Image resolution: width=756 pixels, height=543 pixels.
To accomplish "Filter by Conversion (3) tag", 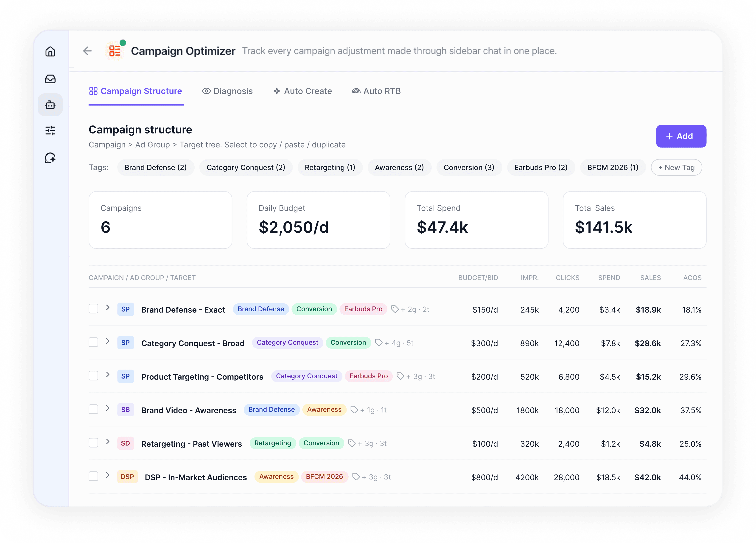I will pos(469,167).
